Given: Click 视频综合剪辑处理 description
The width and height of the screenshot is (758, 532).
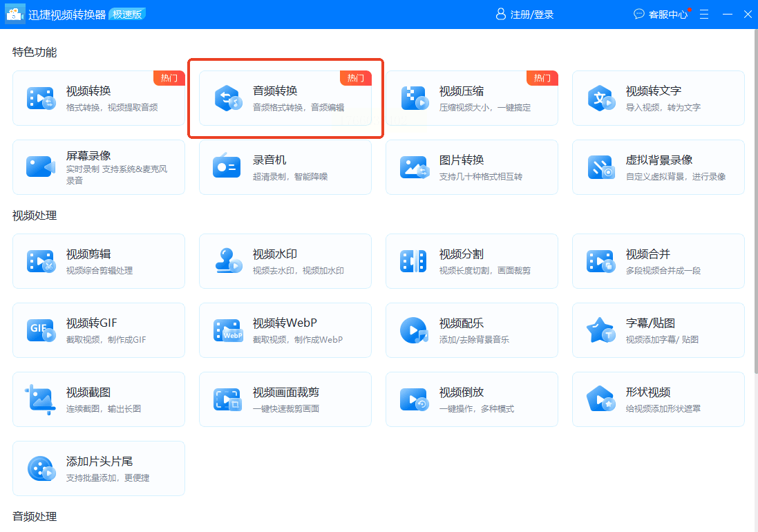Looking at the screenshot, I should coord(100,271).
